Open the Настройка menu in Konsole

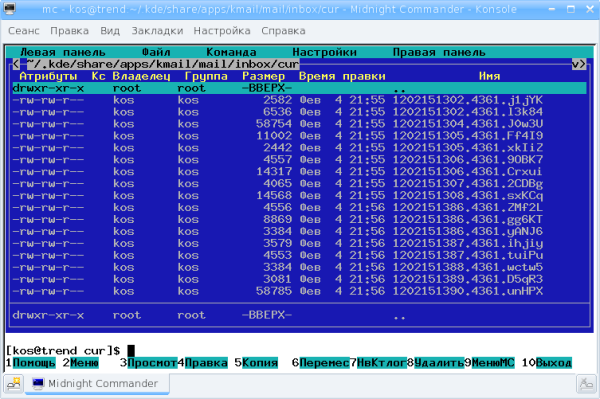pos(222,31)
